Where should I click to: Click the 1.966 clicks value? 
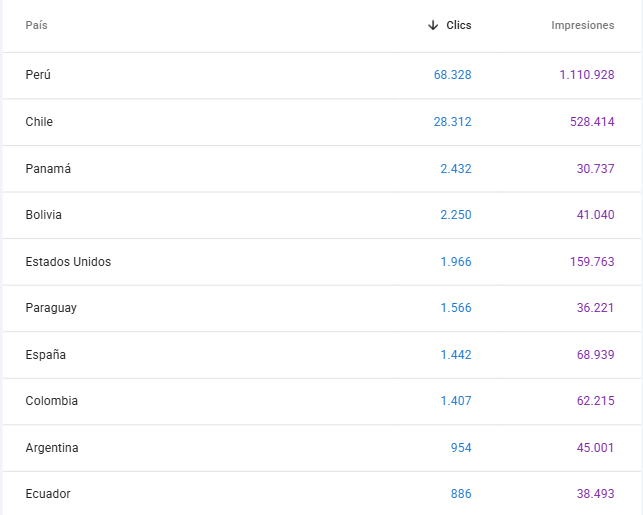[456, 262]
